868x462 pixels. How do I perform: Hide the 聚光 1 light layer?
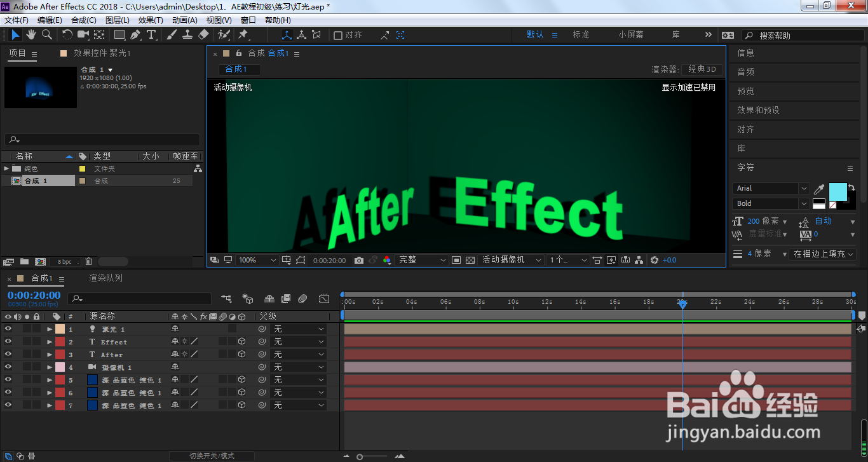coord(8,329)
